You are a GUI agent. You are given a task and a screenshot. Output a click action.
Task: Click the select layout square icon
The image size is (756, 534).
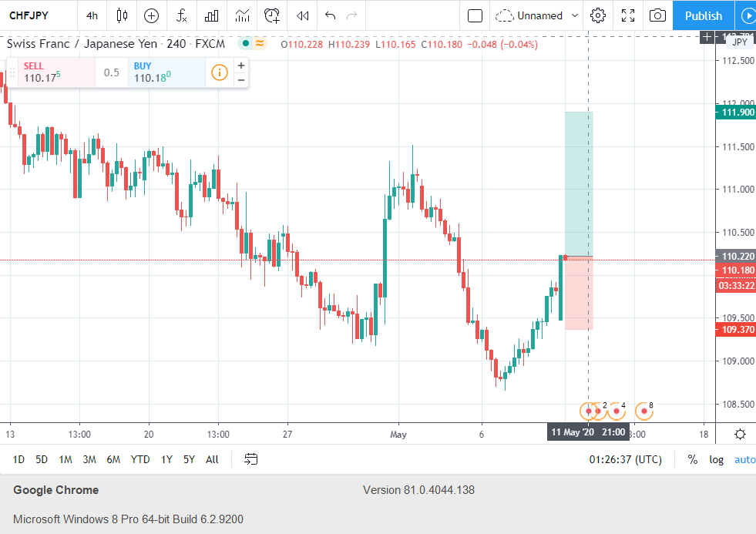point(475,15)
